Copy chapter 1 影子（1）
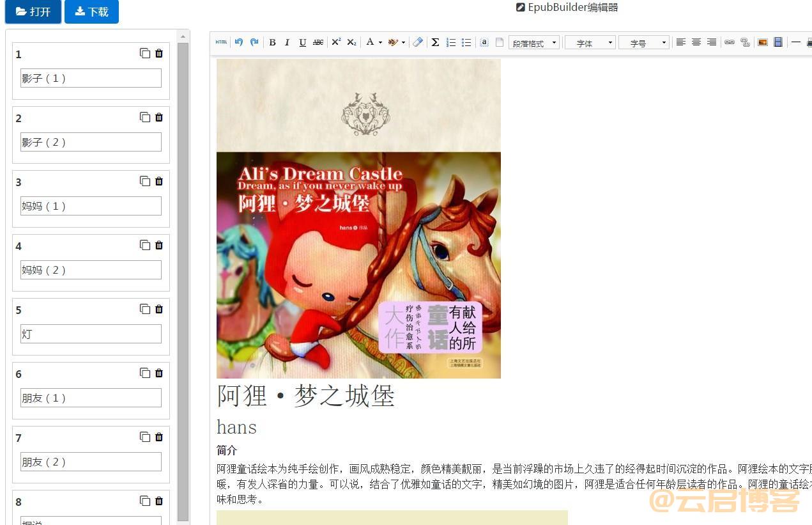 click(145, 54)
